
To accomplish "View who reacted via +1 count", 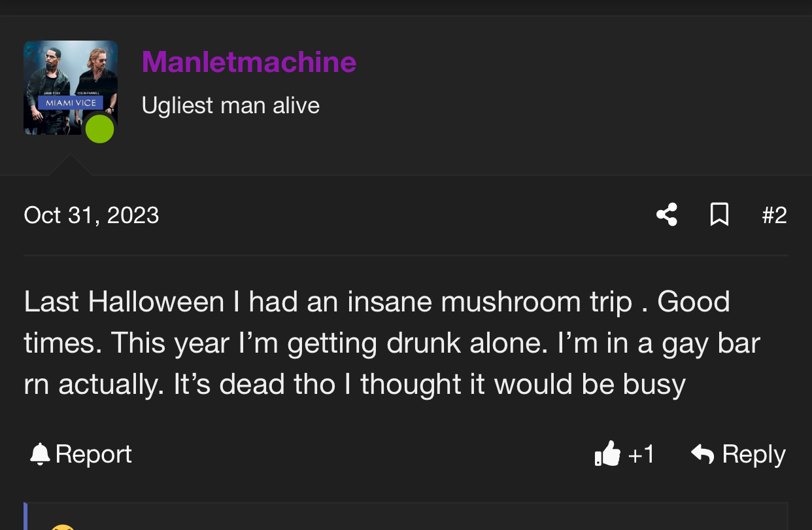I will [641, 454].
